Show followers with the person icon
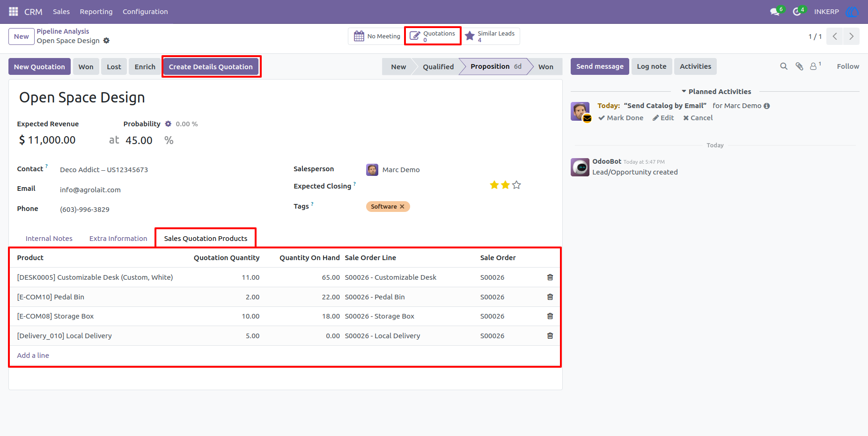Image resolution: width=868 pixels, height=436 pixels. coord(814,66)
